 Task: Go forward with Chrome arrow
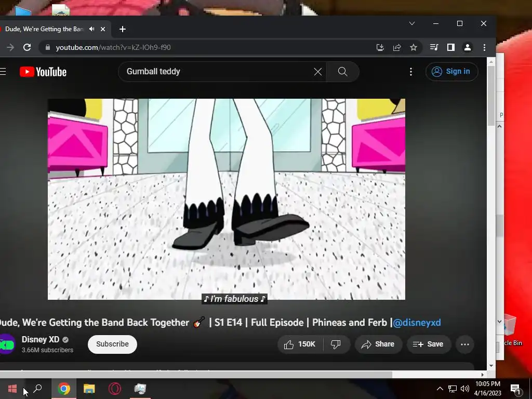pyautogui.click(x=10, y=47)
